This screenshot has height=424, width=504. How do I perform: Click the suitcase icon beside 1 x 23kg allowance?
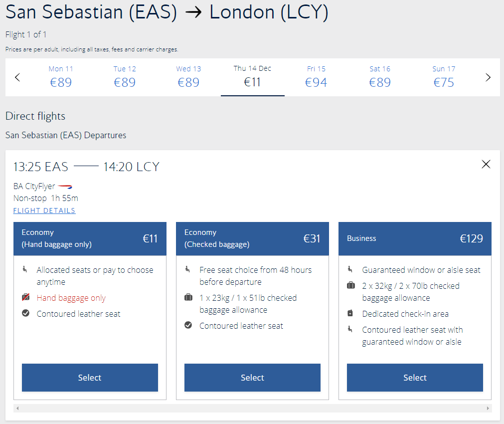tap(188, 297)
